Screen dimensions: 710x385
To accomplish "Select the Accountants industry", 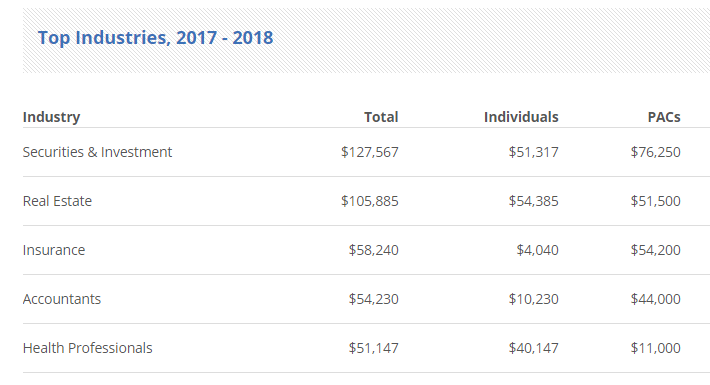I will (x=62, y=299).
